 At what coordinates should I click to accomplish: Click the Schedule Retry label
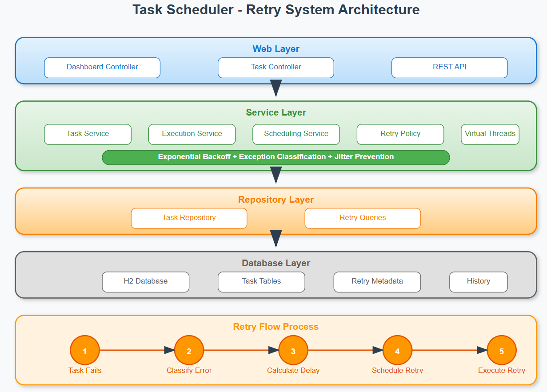(x=397, y=370)
